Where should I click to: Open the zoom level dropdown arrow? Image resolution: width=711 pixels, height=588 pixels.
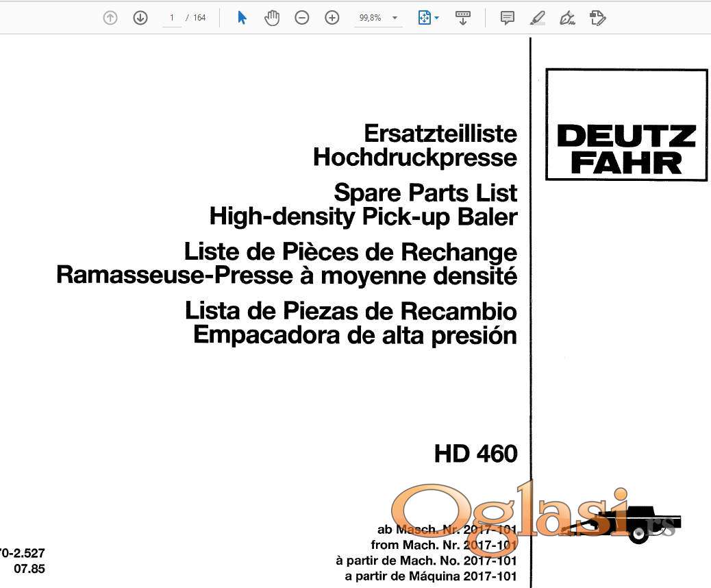[x=395, y=18]
